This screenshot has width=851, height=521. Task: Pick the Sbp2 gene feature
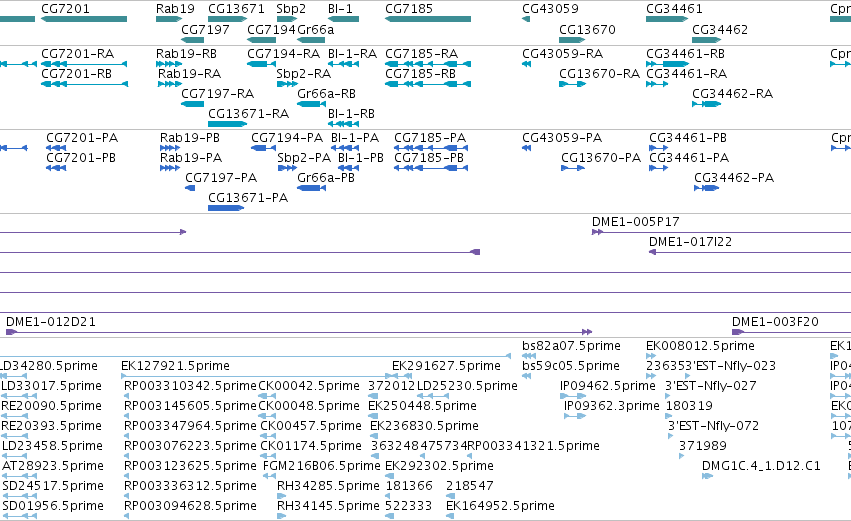pyautogui.click(x=287, y=19)
